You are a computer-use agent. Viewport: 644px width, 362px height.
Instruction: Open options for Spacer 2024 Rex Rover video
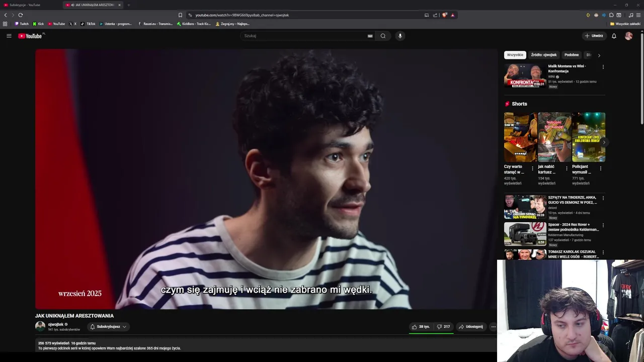603,225
